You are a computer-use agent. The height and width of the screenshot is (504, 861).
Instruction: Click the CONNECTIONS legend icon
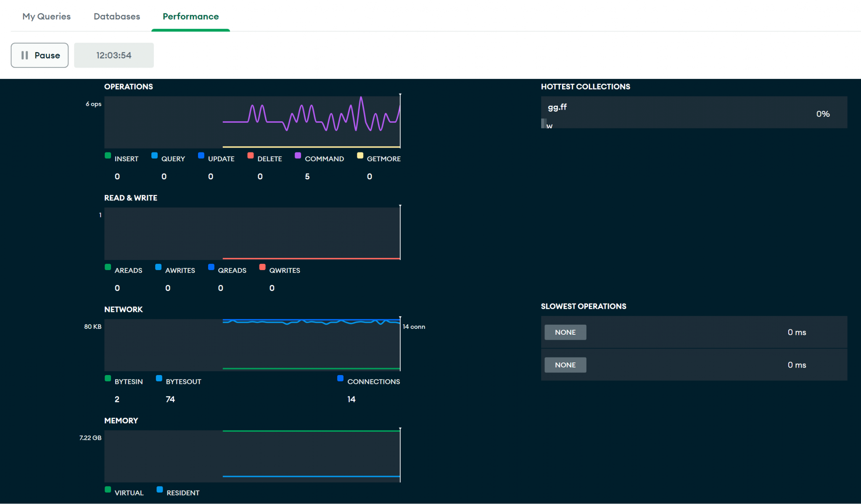tap(340, 378)
